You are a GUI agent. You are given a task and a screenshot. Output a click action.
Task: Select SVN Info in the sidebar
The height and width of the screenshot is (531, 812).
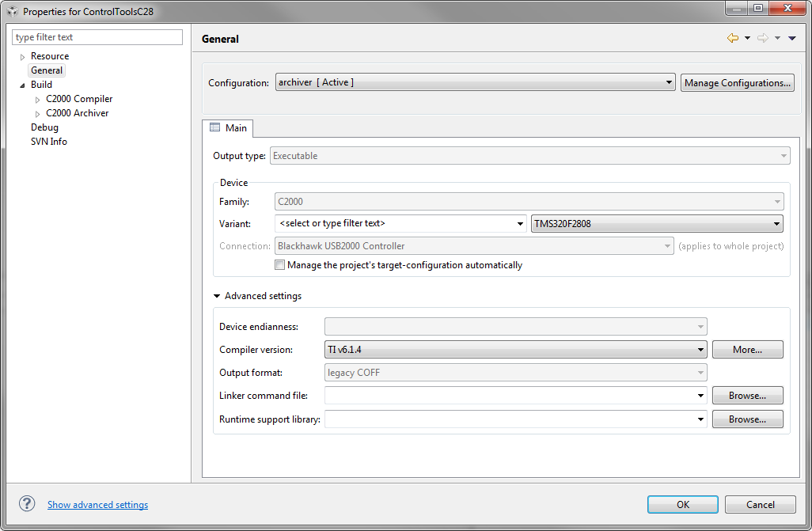pyautogui.click(x=48, y=141)
